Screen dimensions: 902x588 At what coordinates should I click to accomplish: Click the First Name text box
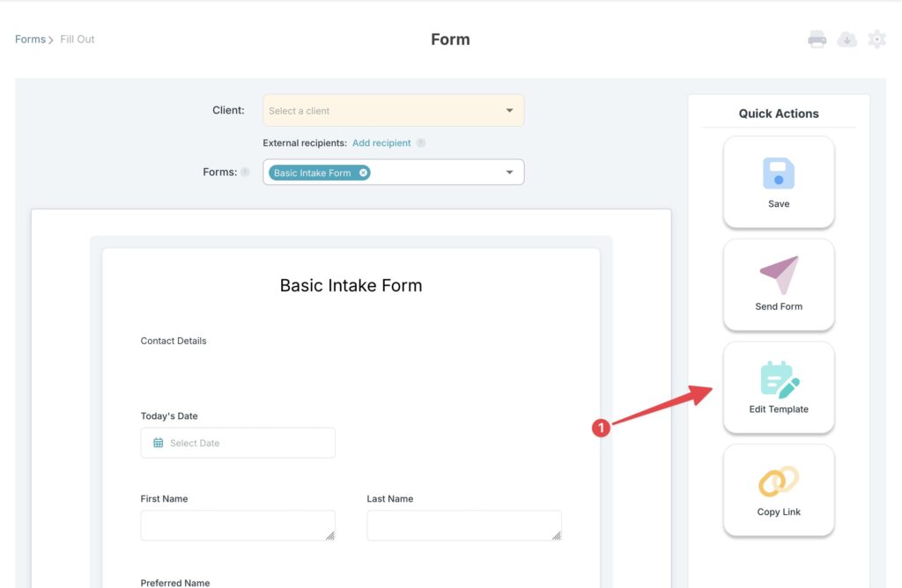238,526
